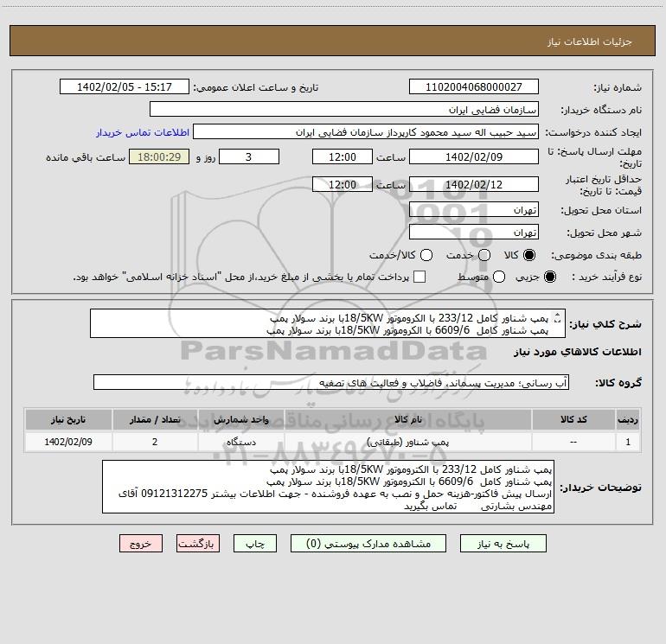
Task: Click the price validity time 12:00 field
Action: (x=343, y=184)
